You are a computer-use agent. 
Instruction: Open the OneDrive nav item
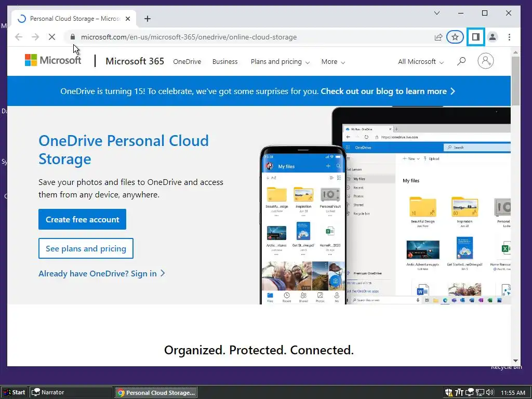pyautogui.click(x=187, y=62)
